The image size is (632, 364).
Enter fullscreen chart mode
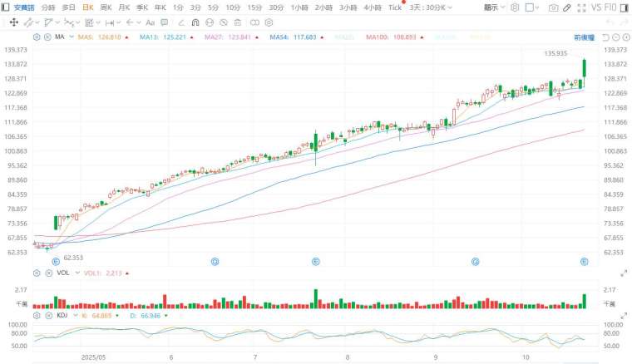580,7
